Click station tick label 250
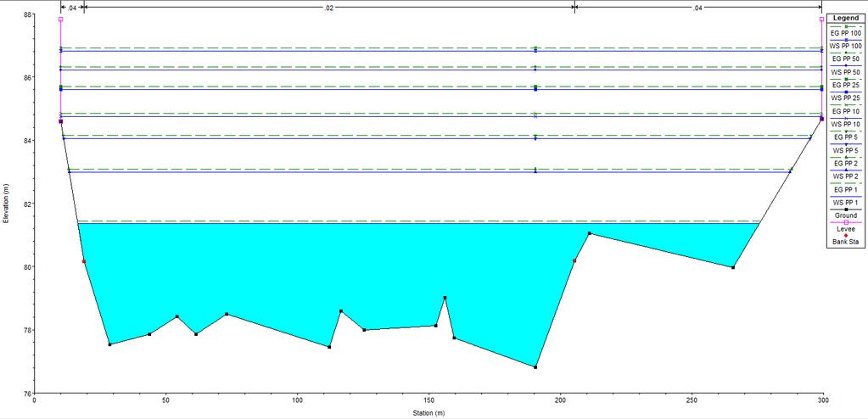Screen dimensions: 868x419 (x=692, y=399)
